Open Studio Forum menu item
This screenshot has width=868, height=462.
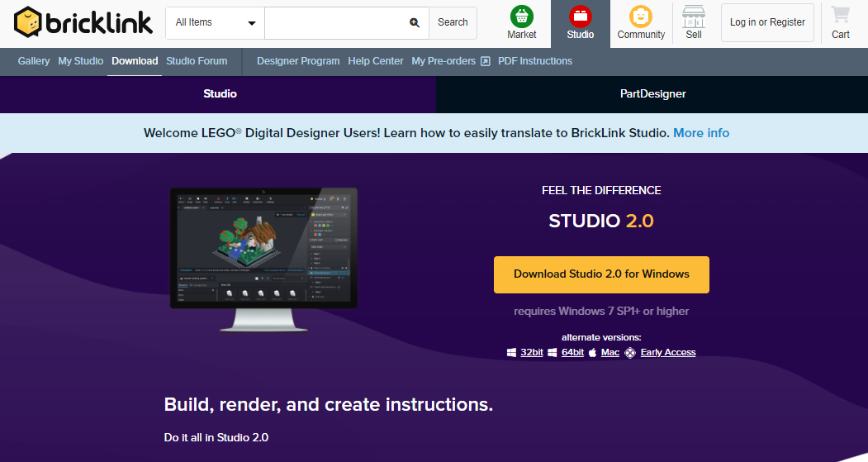[x=197, y=61]
